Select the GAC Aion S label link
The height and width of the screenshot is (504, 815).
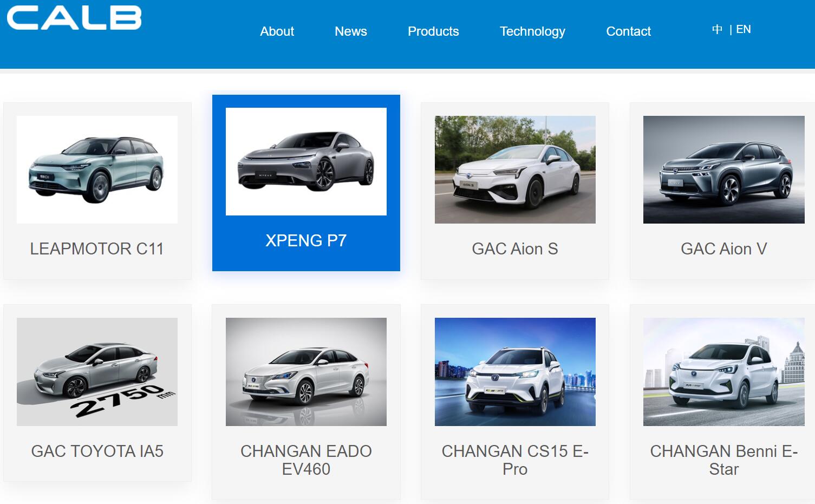click(515, 248)
